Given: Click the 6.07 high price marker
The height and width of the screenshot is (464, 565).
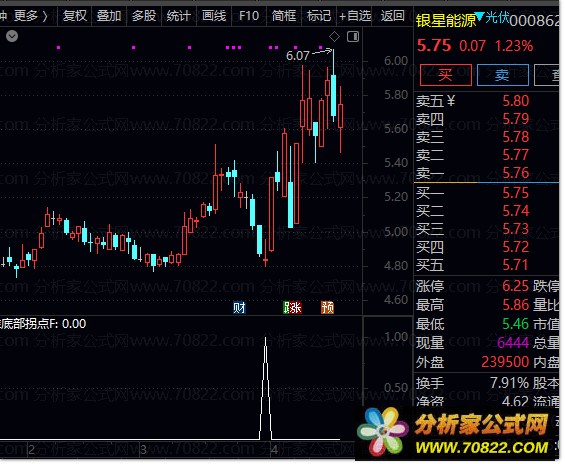Looking at the screenshot, I should [x=299, y=56].
